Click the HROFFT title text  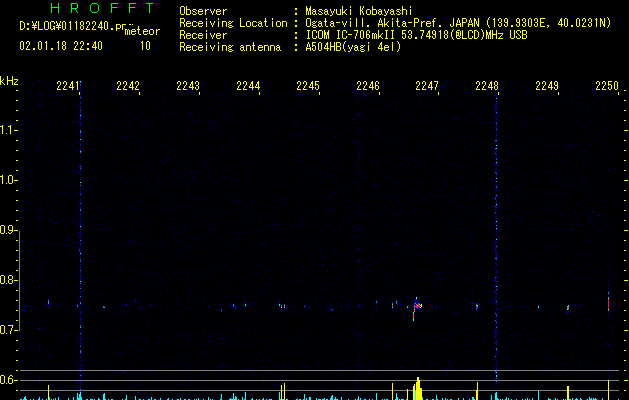[102, 8]
